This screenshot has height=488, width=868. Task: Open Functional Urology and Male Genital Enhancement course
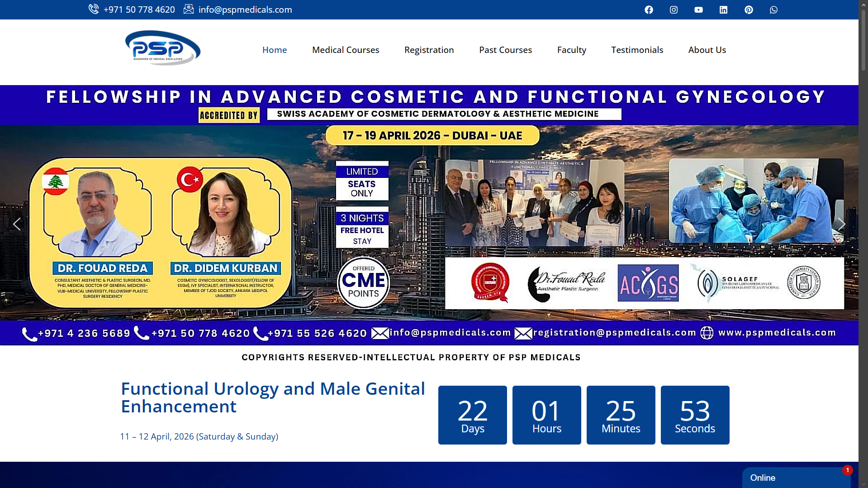click(x=273, y=397)
